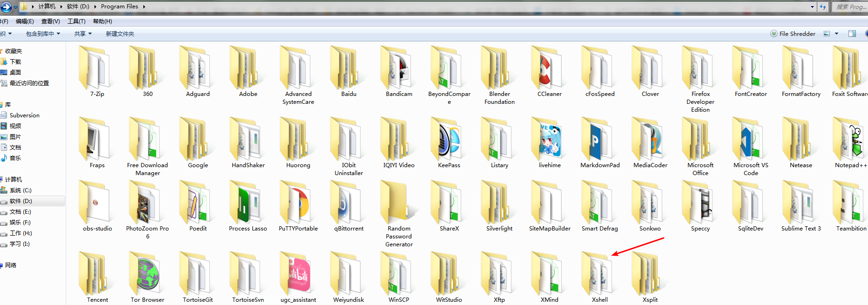Open the Adguard folder
The width and height of the screenshot is (868, 305).
click(198, 71)
